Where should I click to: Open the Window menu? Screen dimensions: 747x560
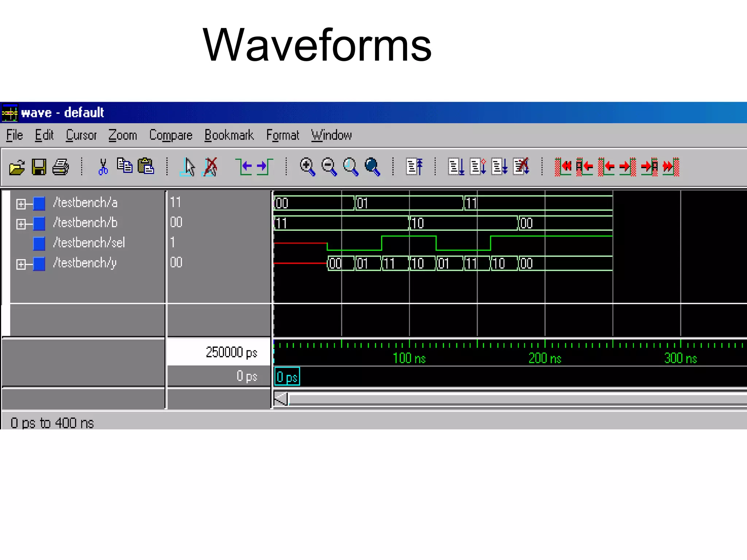332,135
